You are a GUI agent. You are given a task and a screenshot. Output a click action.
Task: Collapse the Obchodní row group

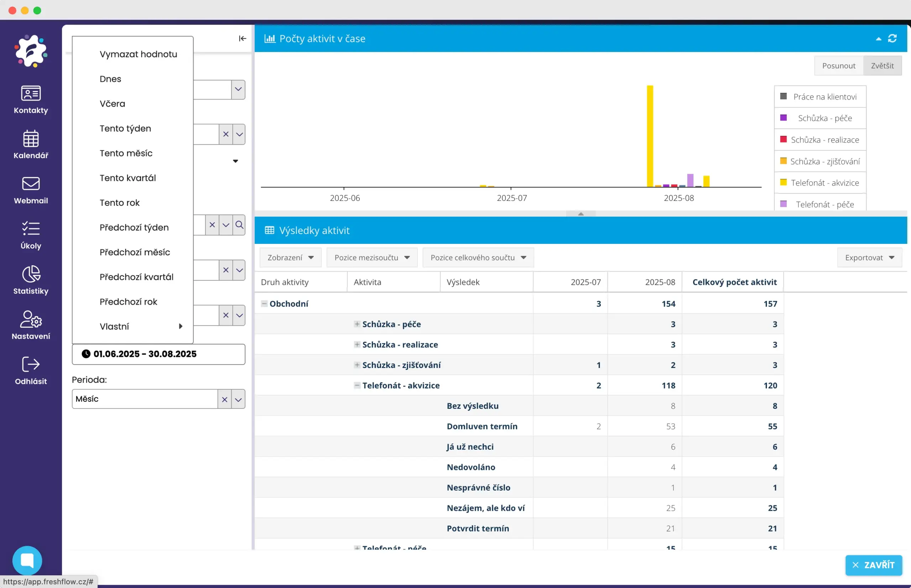(264, 304)
